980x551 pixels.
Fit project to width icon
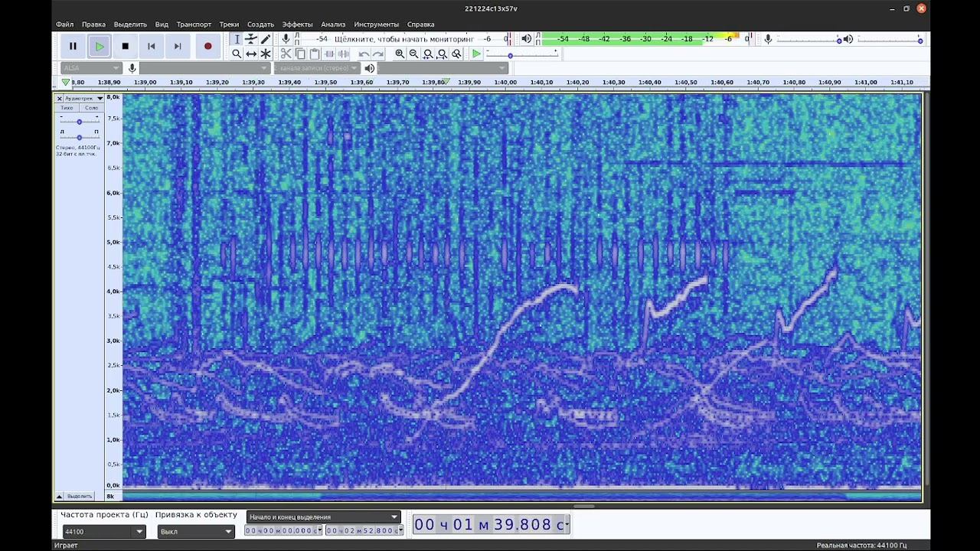(443, 54)
